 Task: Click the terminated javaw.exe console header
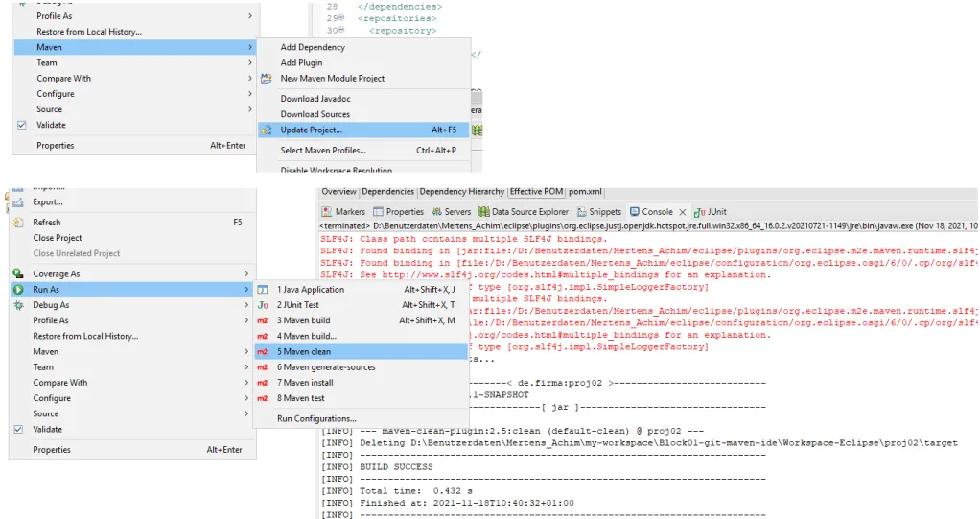pyautogui.click(x=648, y=225)
